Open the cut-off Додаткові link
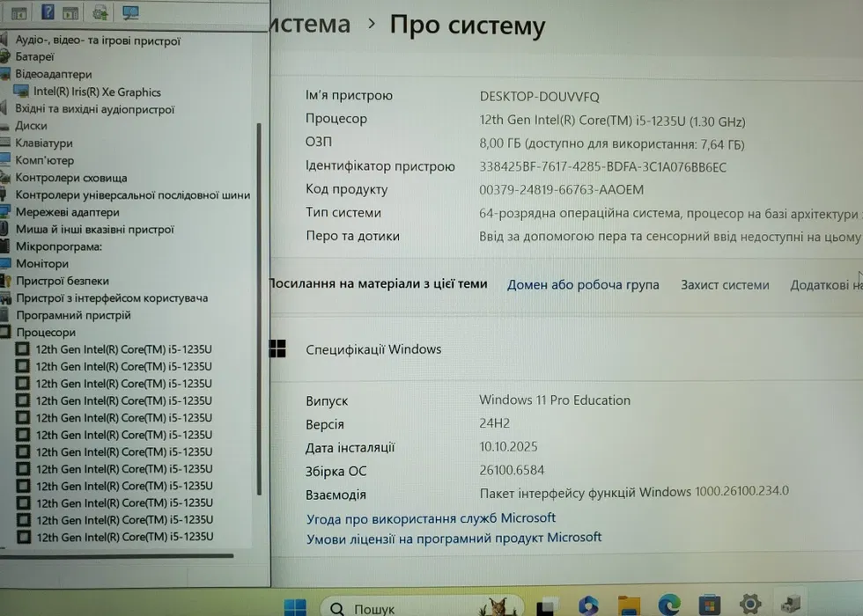 click(826, 285)
